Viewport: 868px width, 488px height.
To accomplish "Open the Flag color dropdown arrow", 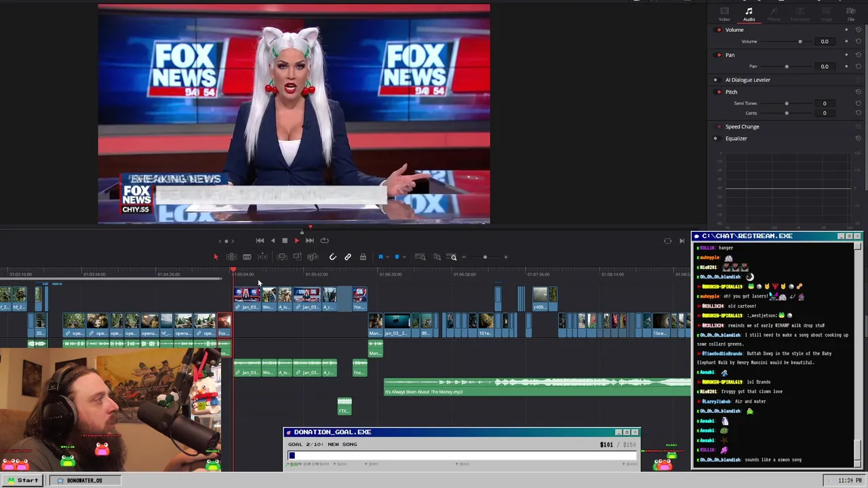I will click(x=388, y=257).
